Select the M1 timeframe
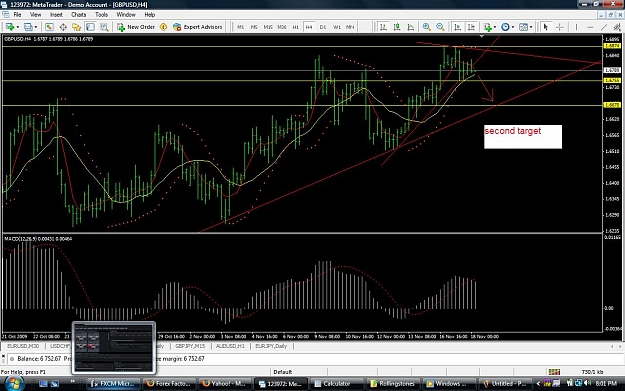The height and width of the screenshot is (391, 625). (240, 27)
